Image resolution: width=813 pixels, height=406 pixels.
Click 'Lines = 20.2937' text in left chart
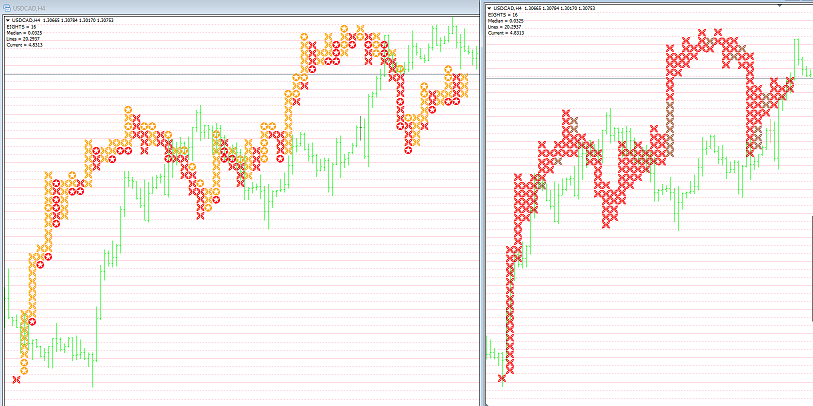(x=23, y=39)
